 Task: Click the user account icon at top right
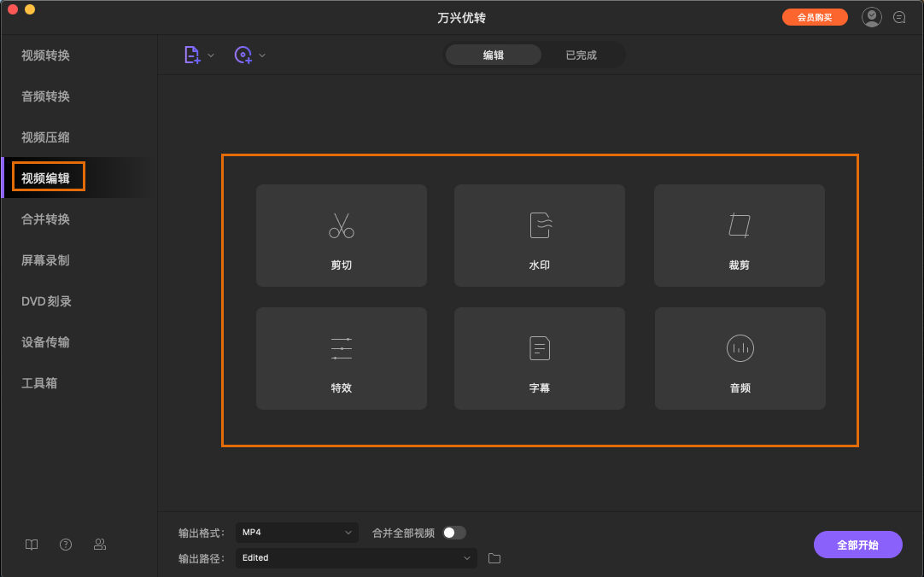click(x=871, y=16)
